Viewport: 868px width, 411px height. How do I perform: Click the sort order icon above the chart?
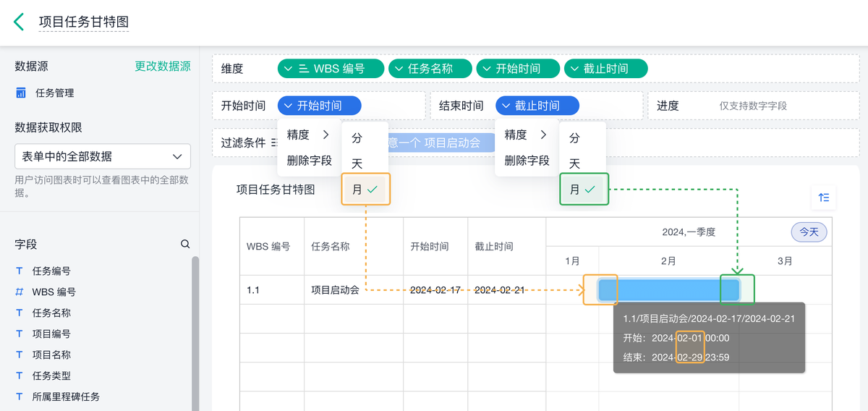[x=824, y=197]
